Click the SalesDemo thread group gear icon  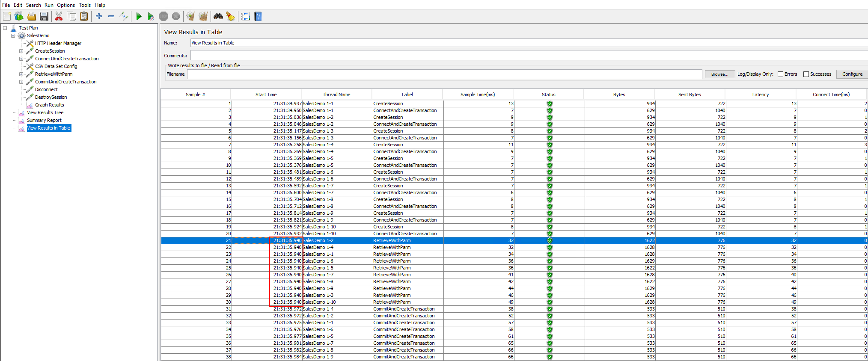pos(22,36)
